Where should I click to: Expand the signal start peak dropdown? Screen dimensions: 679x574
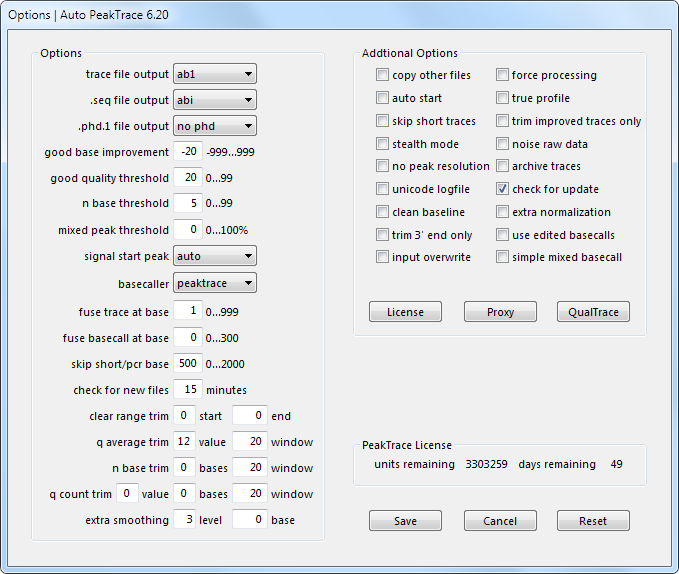coord(215,256)
